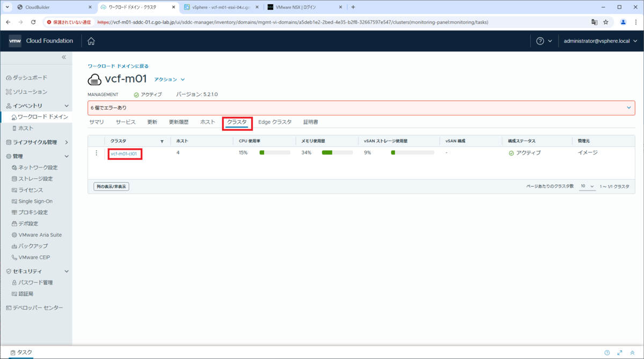Collapse the セキュリティ section
This screenshot has width=644, height=359.
[x=67, y=271]
